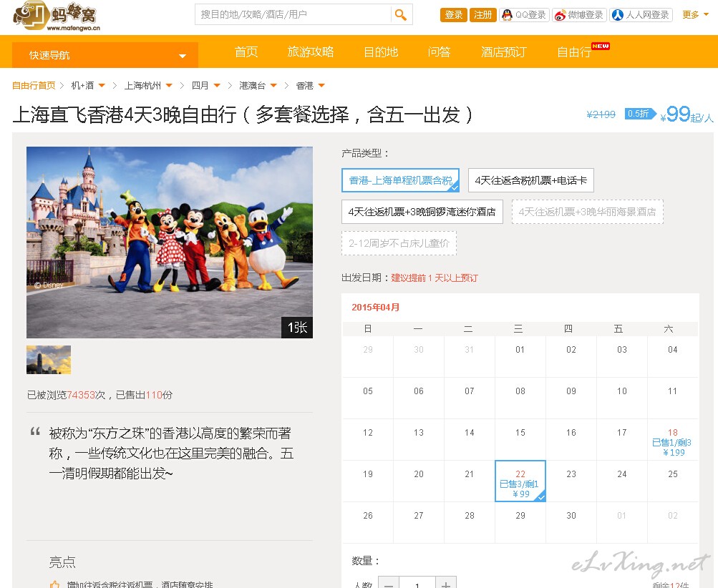Click the 0.5折 discount badge
This screenshot has height=588, width=718.
[x=639, y=114]
